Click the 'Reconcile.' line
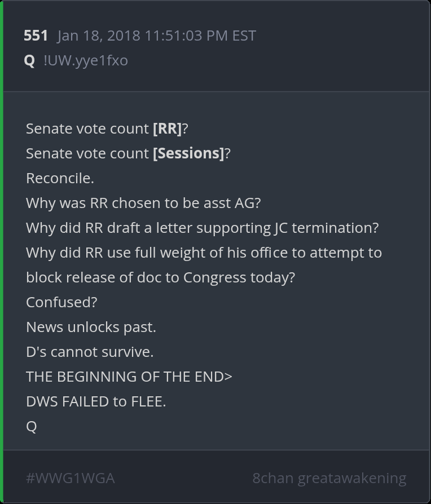Screen dimensions: 431x504 pos(60,178)
